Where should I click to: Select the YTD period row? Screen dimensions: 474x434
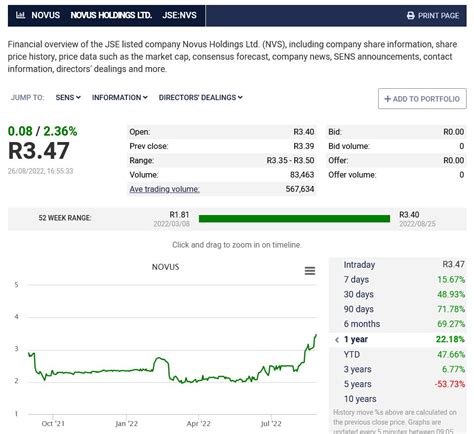[397, 354]
